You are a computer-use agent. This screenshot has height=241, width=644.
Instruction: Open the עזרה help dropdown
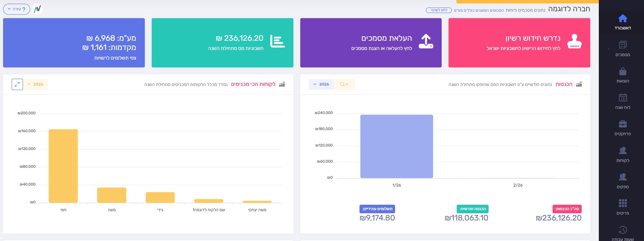tap(16, 9)
